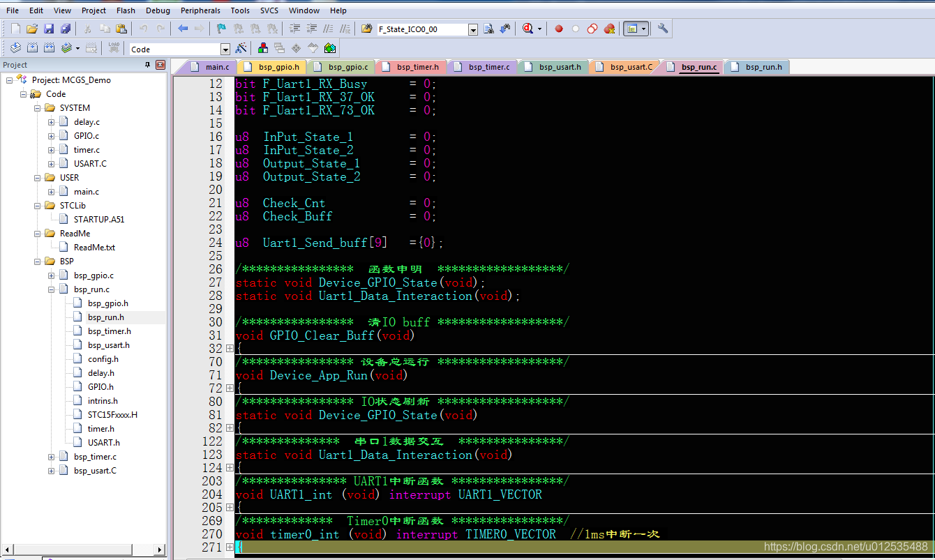Image resolution: width=935 pixels, height=560 pixels.
Task: Toggle the Project pane pin
Action: pos(147,65)
